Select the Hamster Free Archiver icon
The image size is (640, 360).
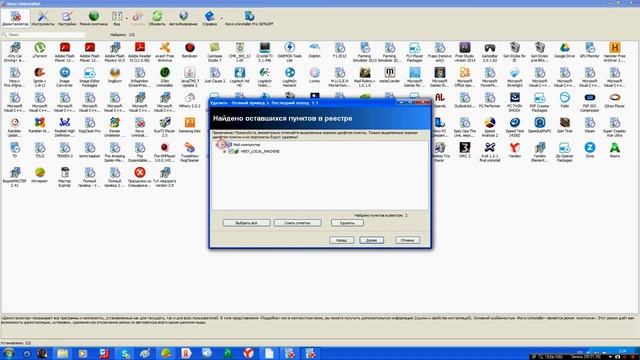615,52
